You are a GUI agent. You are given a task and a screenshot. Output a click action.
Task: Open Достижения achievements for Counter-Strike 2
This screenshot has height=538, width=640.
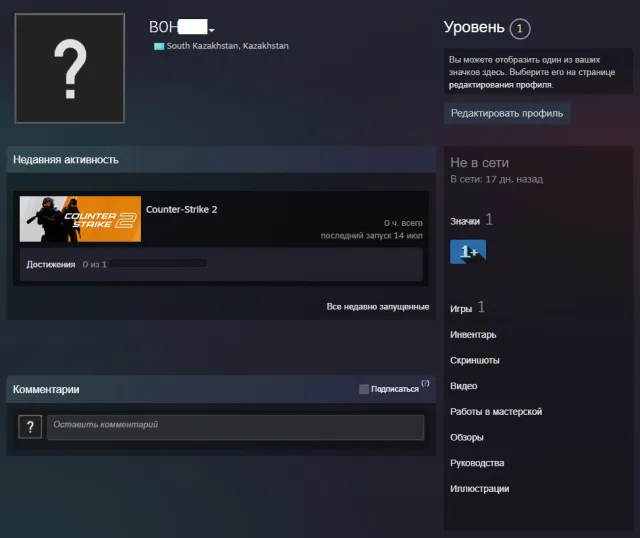click(51, 265)
